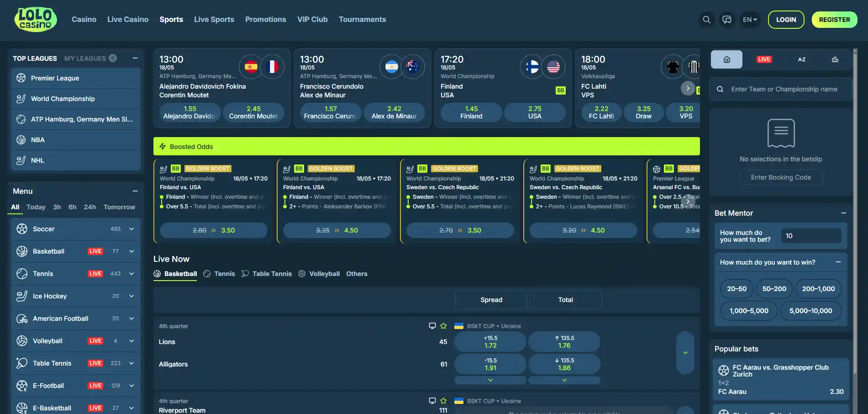Screen dimensions: 868x414
Task: Open VIP Club page
Action: pyautogui.click(x=312, y=20)
